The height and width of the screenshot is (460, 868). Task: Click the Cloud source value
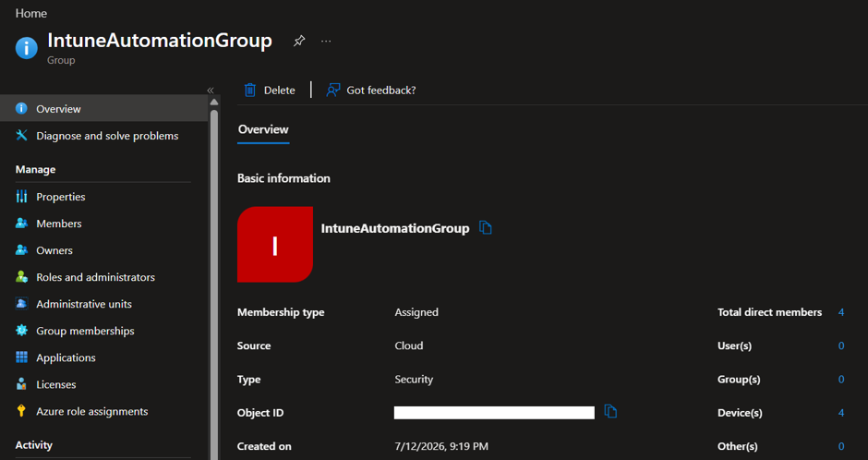coord(409,345)
